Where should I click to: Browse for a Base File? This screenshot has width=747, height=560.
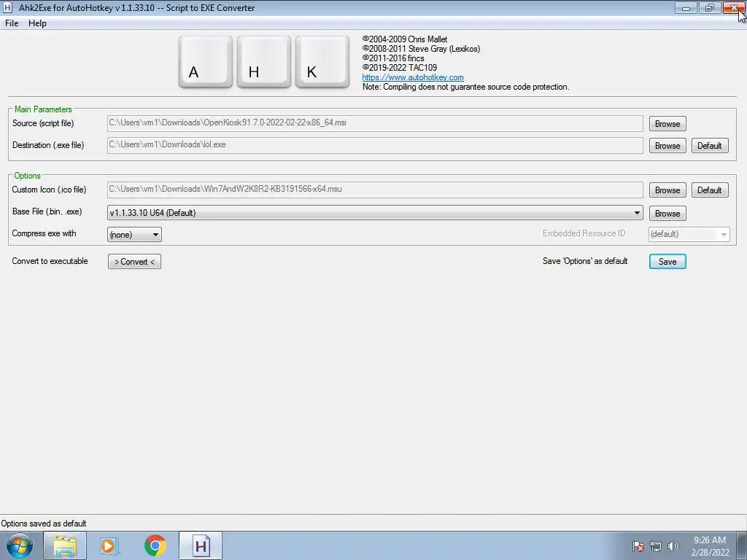tap(667, 214)
